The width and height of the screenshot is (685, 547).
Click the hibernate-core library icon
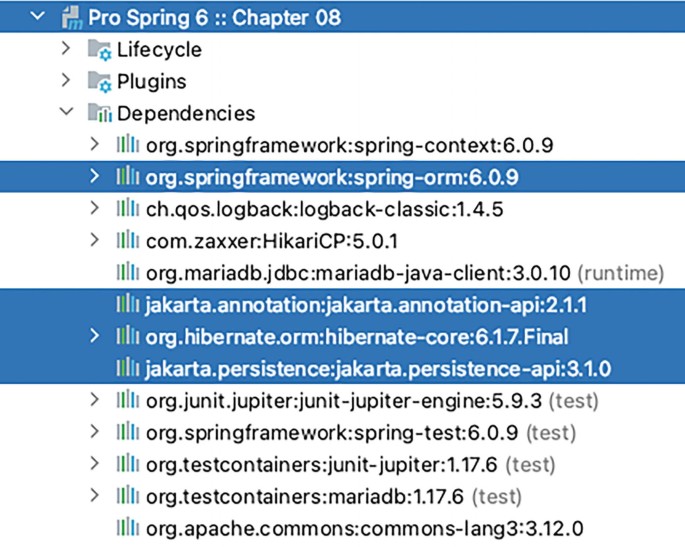point(128,337)
